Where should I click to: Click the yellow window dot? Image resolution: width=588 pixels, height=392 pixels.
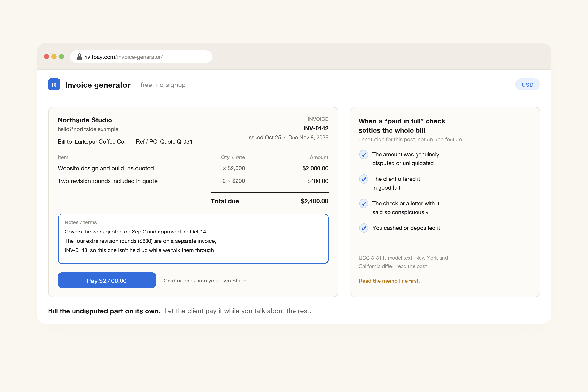[54, 57]
